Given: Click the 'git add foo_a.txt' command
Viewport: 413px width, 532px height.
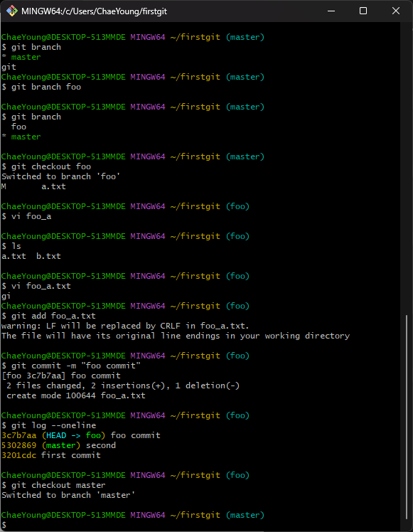Looking at the screenshot, I should click(x=48, y=316).
